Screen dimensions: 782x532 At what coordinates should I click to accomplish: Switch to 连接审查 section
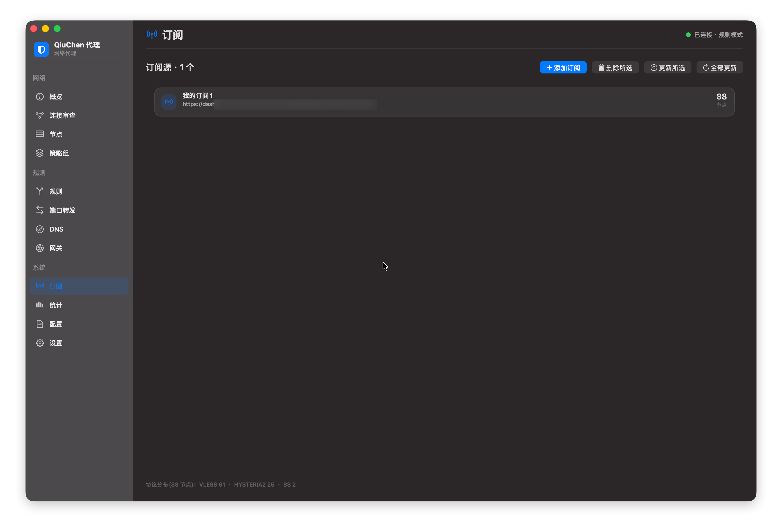tap(79, 116)
